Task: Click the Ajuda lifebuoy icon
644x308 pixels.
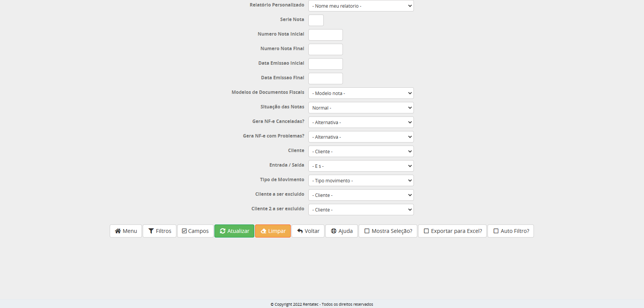Action: 334,231
